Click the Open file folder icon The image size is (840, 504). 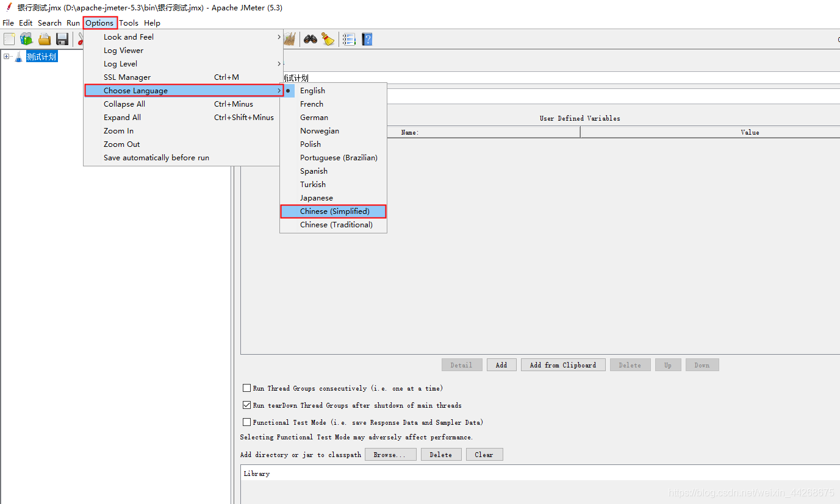coord(45,39)
